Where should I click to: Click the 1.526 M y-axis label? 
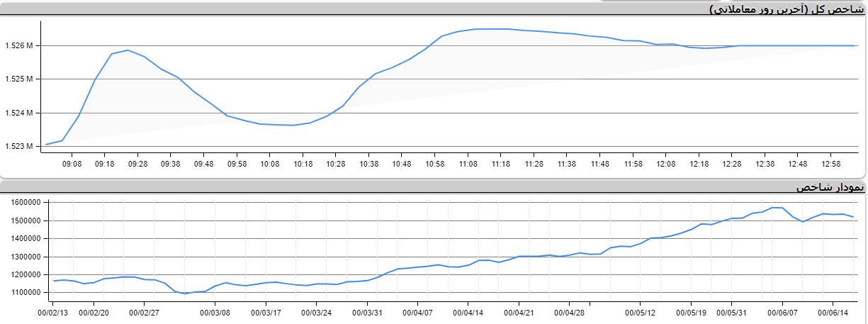click(19, 45)
